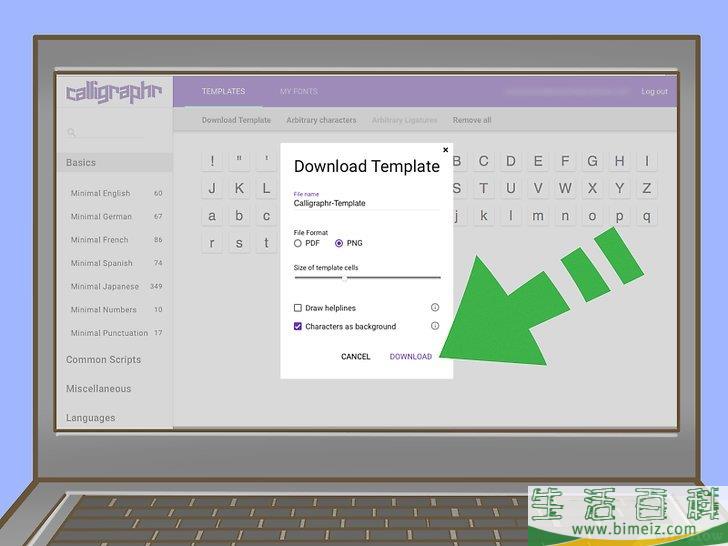Switch to the TEMPLATES tab

tap(223, 91)
